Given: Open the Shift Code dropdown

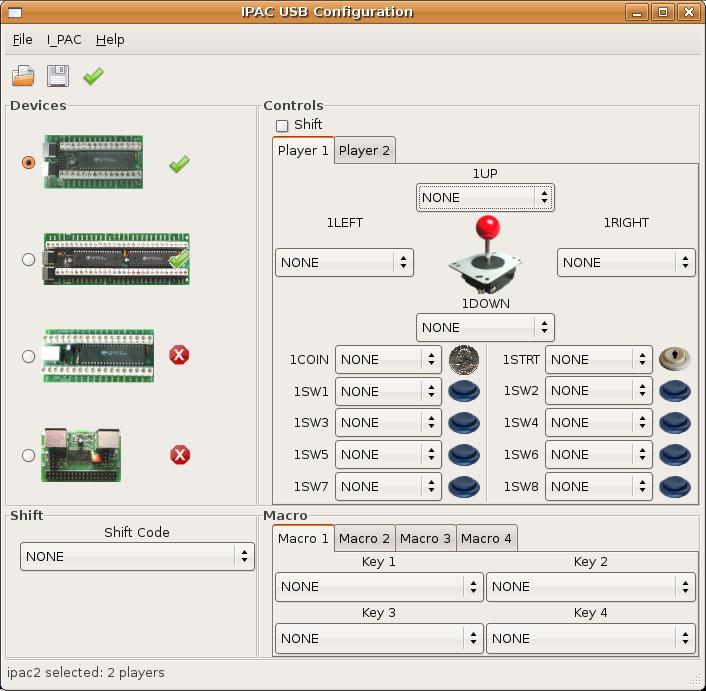Looking at the screenshot, I should pyautogui.click(x=137, y=556).
